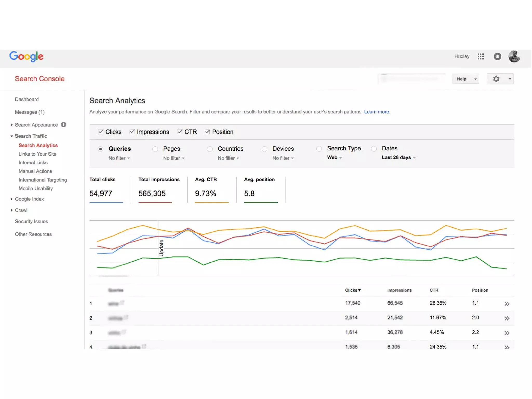Open the Last 28 days dropdown
The width and height of the screenshot is (532, 399).
(398, 157)
